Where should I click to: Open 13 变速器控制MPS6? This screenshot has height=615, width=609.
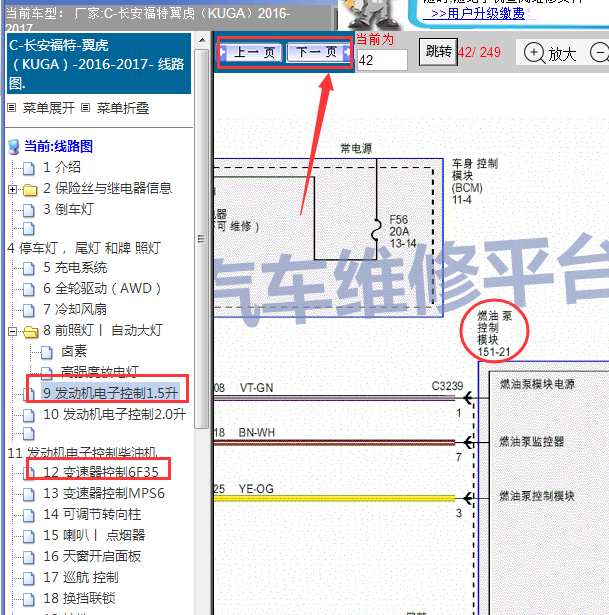click(x=104, y=493)
